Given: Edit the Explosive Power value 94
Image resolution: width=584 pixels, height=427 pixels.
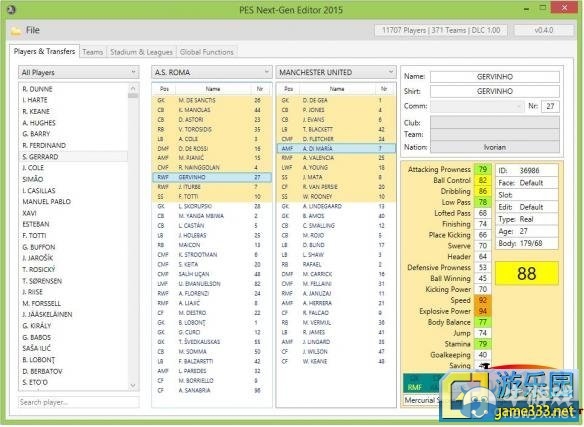Looking at the screenshot, I should click(483, 311).
